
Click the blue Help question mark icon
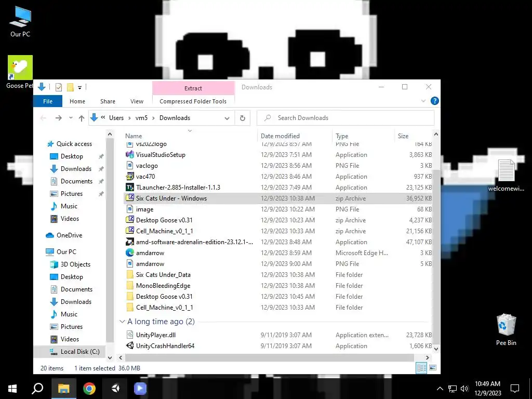tap(434, 101)
